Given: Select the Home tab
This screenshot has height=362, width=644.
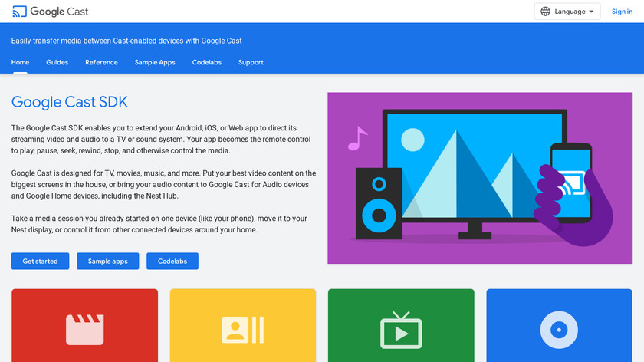Looking at the screenshot, I should click(x=20, y=62).
